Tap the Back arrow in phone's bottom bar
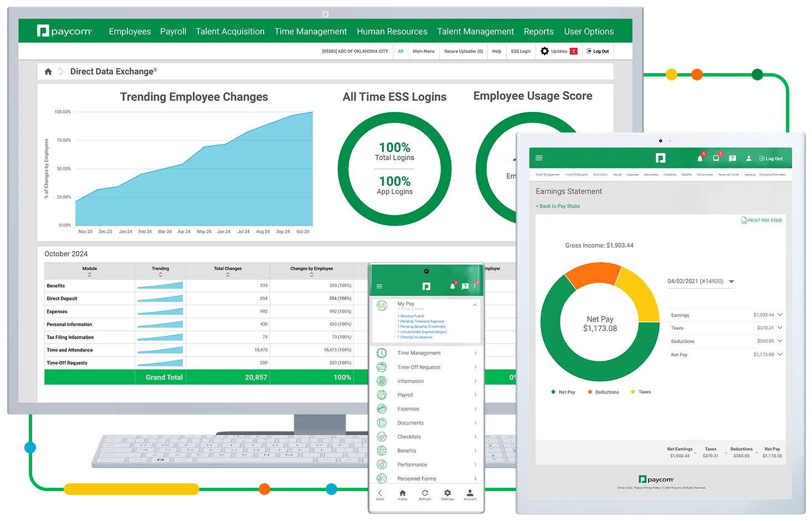 coord(380,494)
